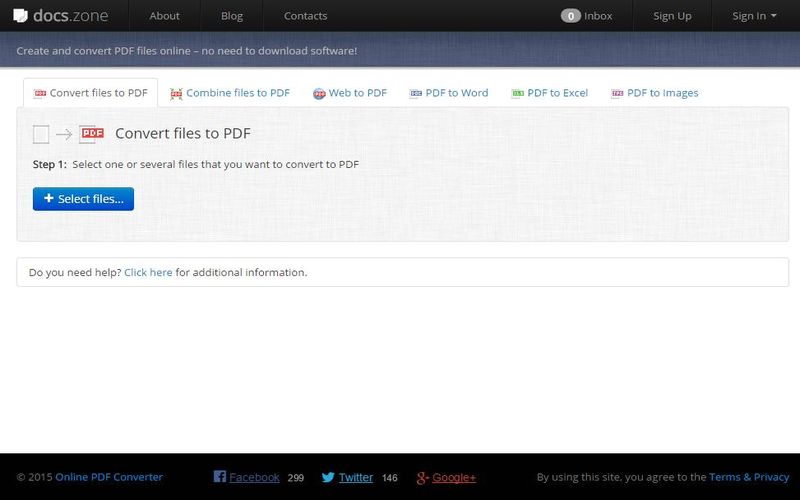The width and height of the screenshot is (800, 500).
Task: Open the Inbox link
Action: point(598,16)
